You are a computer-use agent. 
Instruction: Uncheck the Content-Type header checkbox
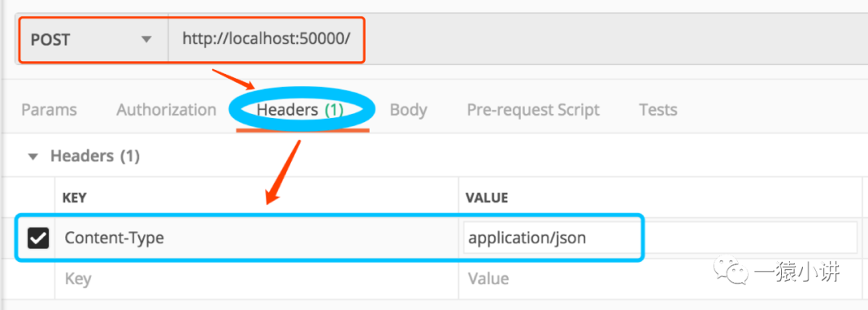pos(39,239)
